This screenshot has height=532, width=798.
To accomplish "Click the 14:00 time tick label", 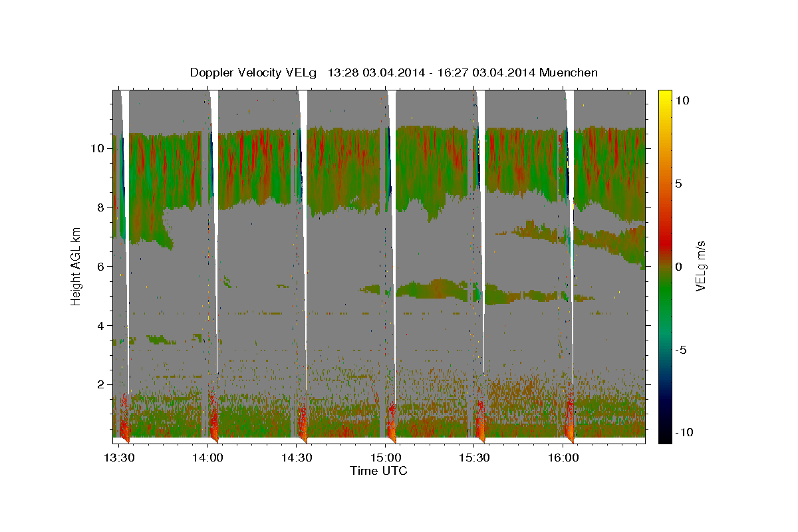I will (208, 458).
